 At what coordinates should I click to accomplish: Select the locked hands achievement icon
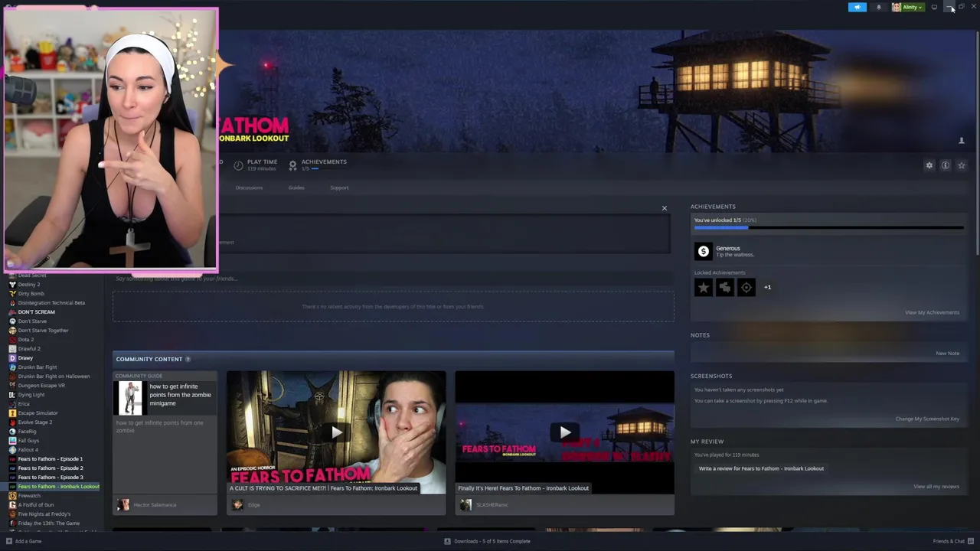click(724, 288)
